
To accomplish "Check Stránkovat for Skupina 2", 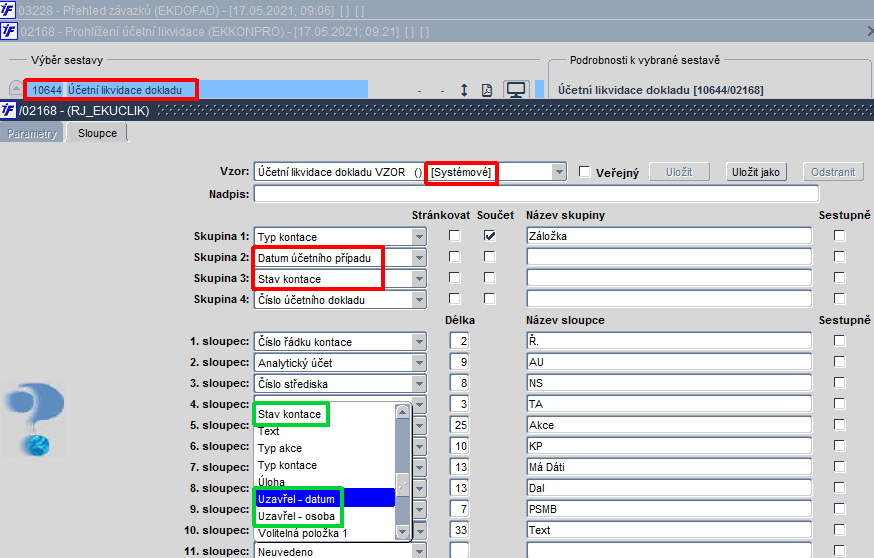I will tap(455, 257).
